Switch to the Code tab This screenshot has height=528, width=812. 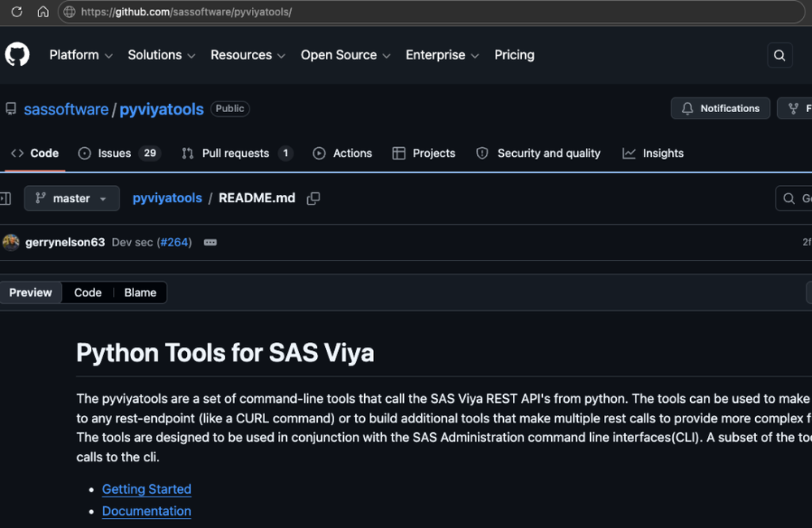click(35, 154)
